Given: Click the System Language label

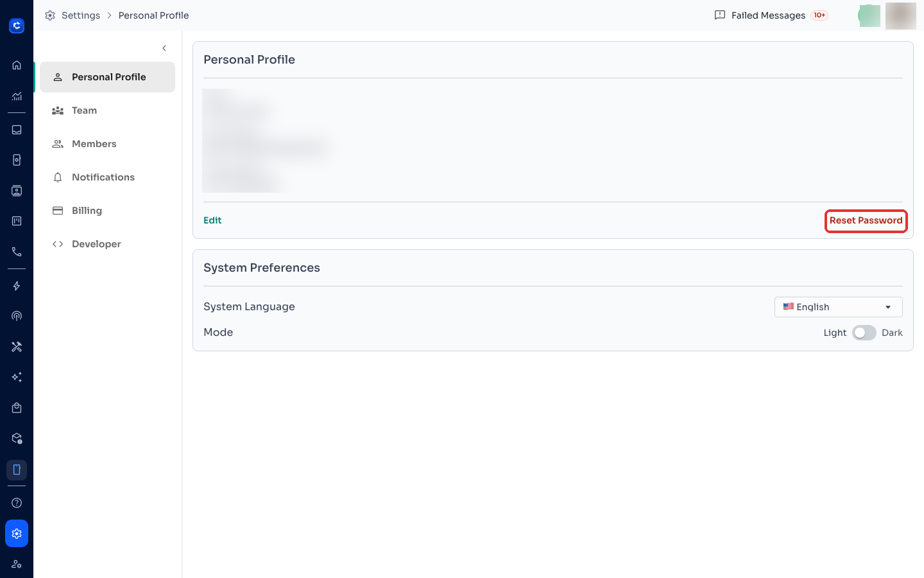Looking at the screenshot, I should tap(249, 307).
